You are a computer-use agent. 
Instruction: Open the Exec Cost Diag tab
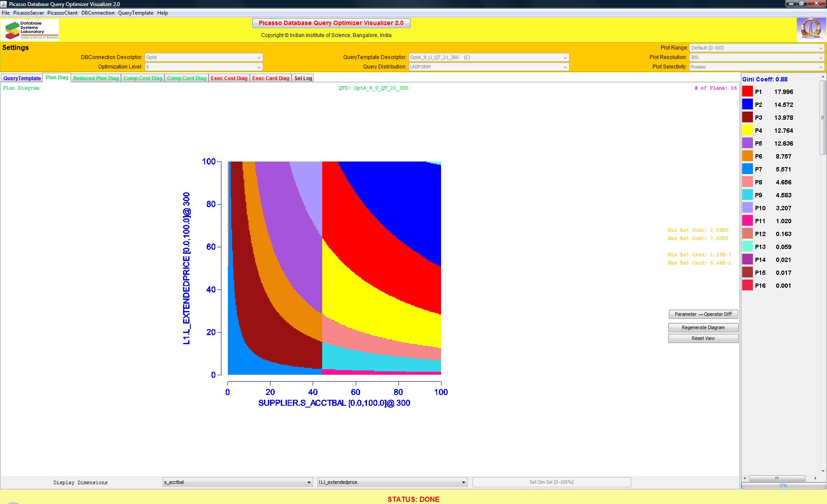pos(229,78)
